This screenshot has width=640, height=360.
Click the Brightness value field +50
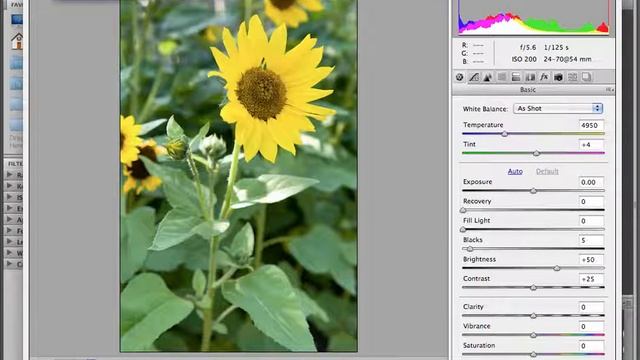(591, 260)
